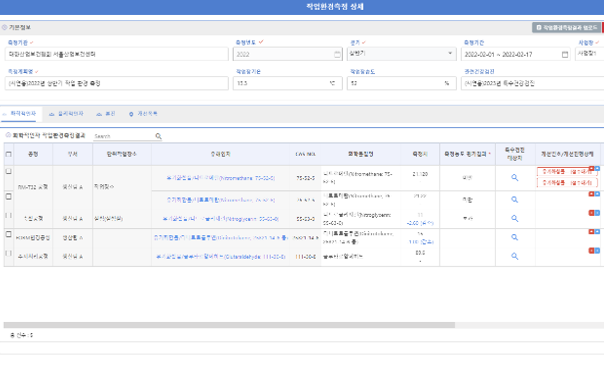Open health-exam target lookup for Nitromethane 75-52-5 row
This screenshot has height=378, width=604.
coord(514,178)
